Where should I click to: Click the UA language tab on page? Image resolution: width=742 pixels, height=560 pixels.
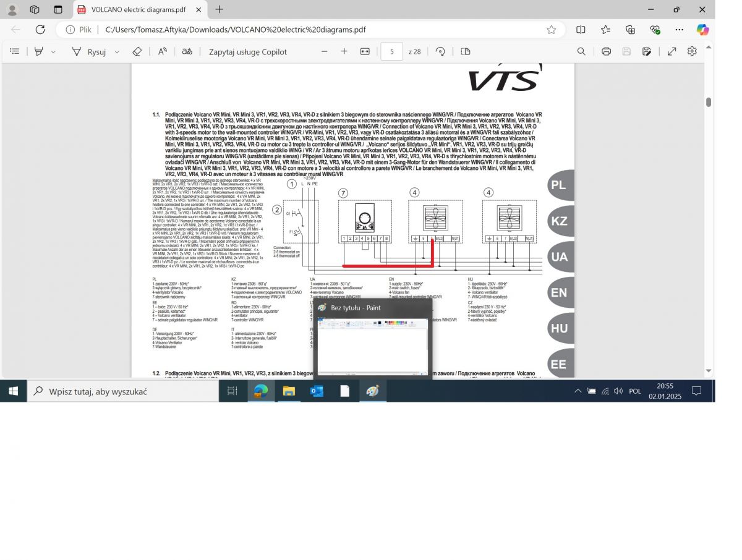pos(560,257)
